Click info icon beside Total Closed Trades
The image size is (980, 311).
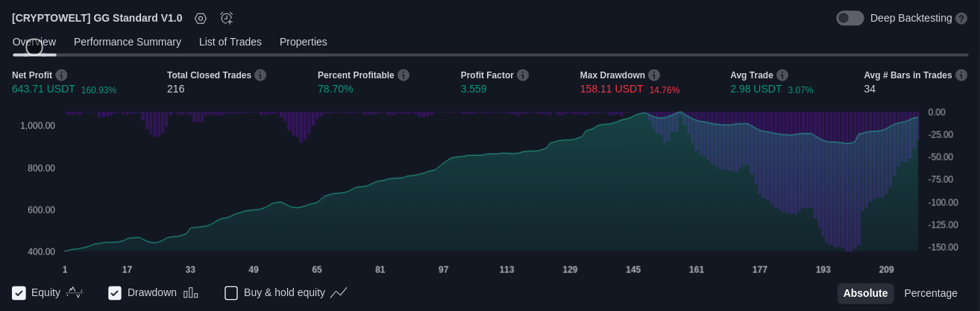click(x=260, y=75)
